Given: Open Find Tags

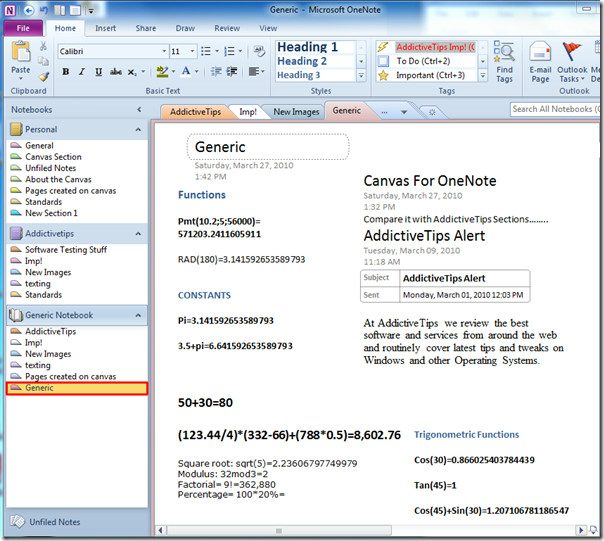Looking at the screenshot, I should click(x=504, y=62).
